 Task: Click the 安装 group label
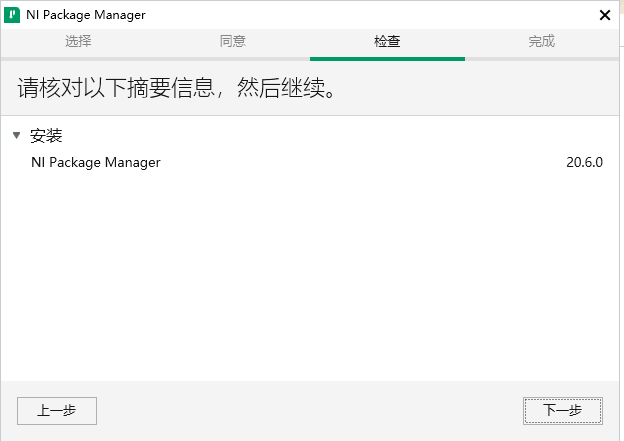(46, 135)
